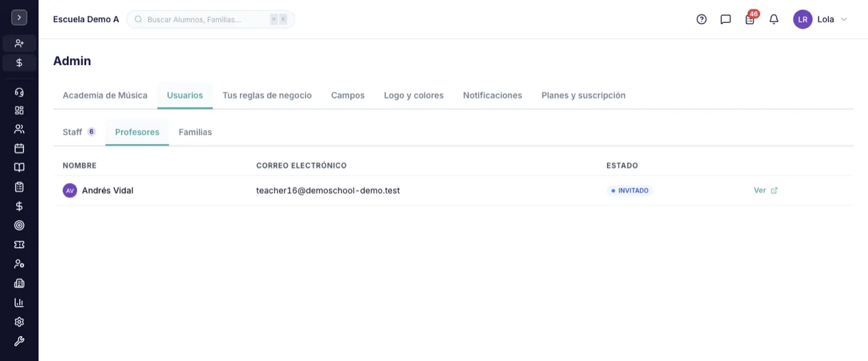Open the Campos tab
This screenshot has height=361, width=868.
348,96
